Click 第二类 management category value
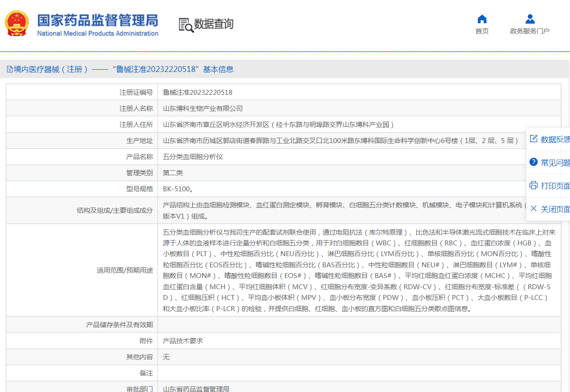The width and height of the screenshot is (570, 392). (x=173, y=173)
